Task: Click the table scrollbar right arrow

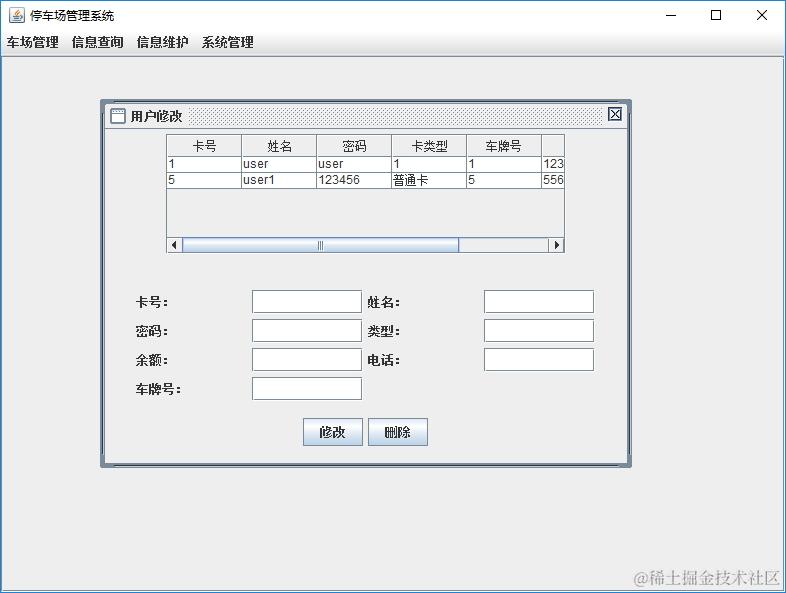Action: (x=556, y=245)
